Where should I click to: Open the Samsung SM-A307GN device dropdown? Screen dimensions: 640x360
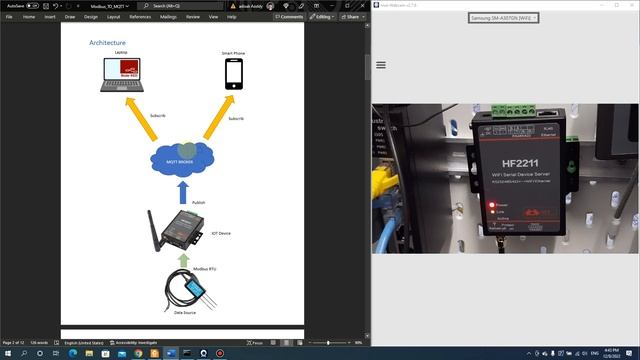(x=503, y=18)
